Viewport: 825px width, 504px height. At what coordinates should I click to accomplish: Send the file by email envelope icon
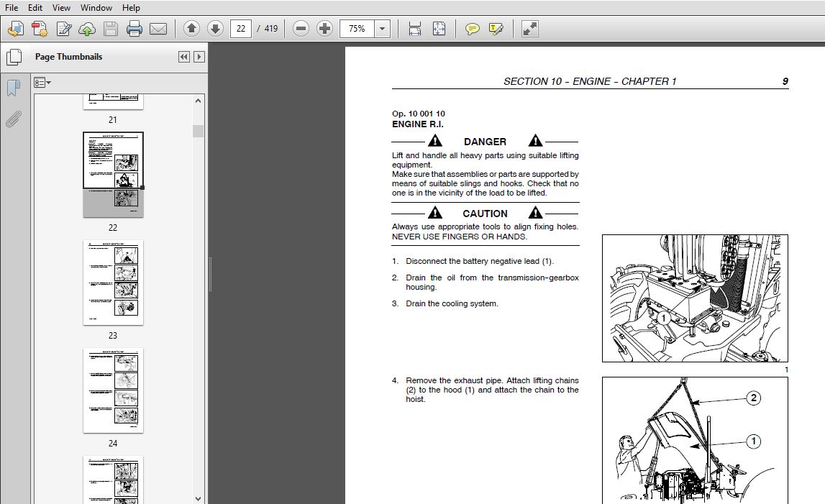pos(158,29)
